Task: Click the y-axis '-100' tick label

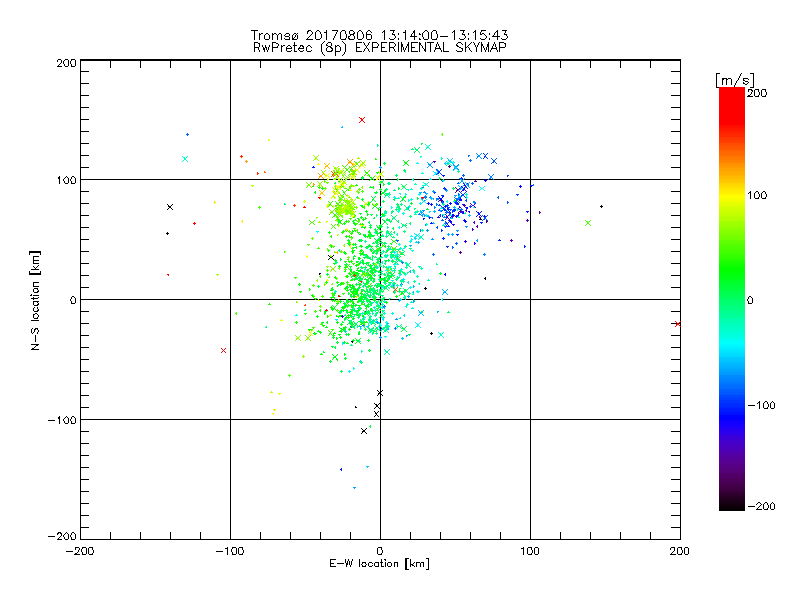Action: (x=62, y=420)
